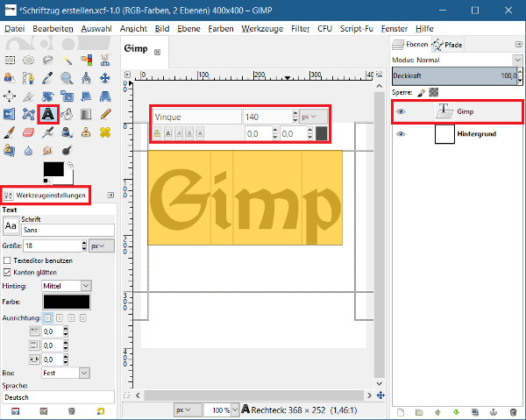The height and width of the screenshot is (420, 526).
Task: Select the Fuzzy Select magic wand tool
Action: [x=68, y=61]
